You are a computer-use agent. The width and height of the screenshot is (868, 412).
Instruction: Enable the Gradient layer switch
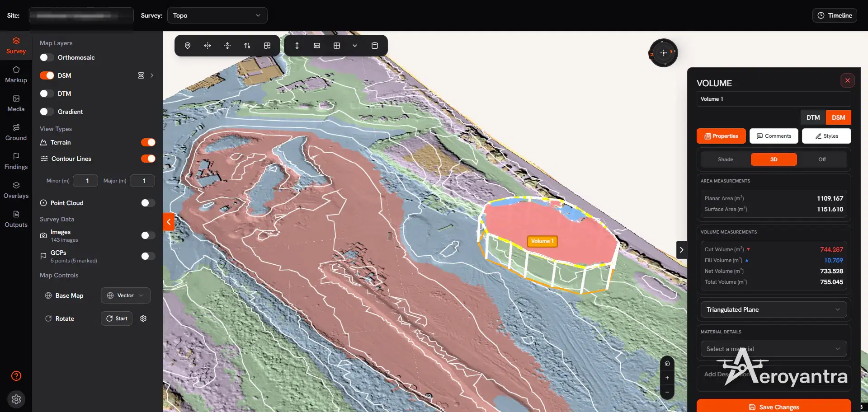pos(47,112)
